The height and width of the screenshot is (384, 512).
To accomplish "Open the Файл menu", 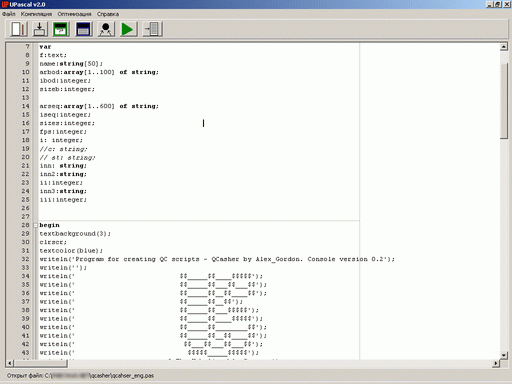I will click(9, 14).
